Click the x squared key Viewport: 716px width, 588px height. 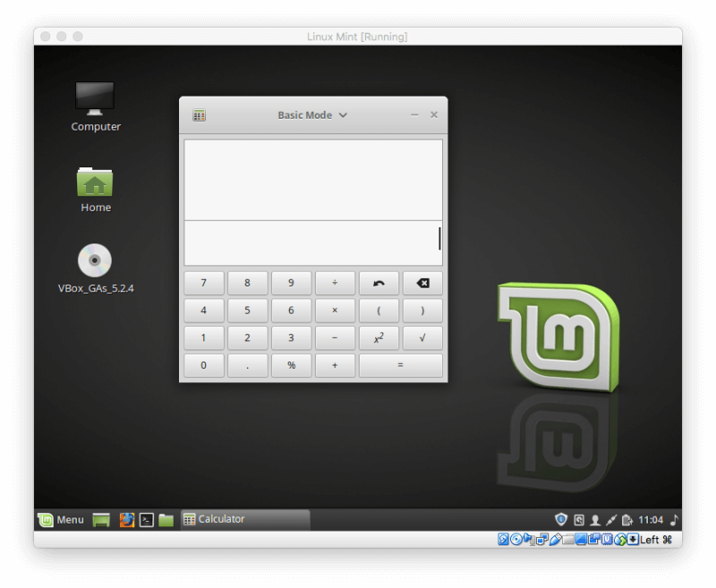tap(379, 337)
